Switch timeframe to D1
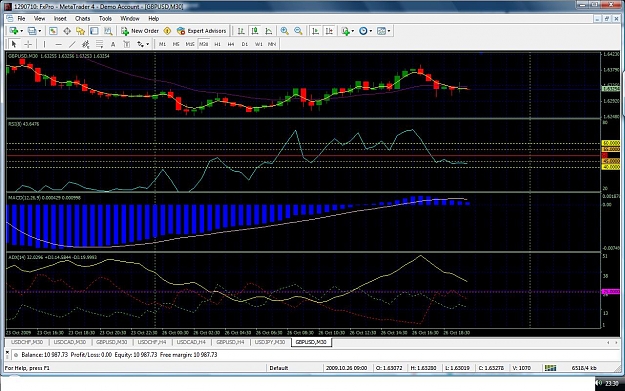Image resolution: width=625 pixels, height=391 pixels. click(x=245, y=44)
